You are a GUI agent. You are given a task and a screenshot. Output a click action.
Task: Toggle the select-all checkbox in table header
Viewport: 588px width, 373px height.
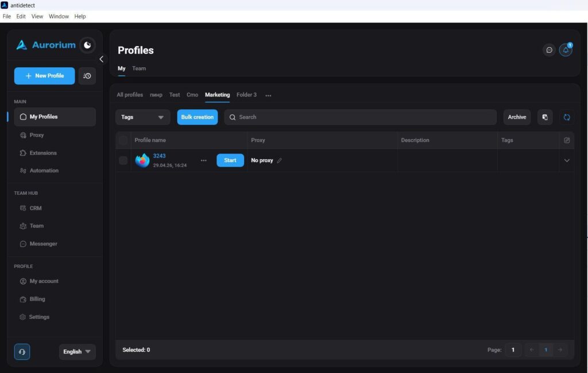123,140
